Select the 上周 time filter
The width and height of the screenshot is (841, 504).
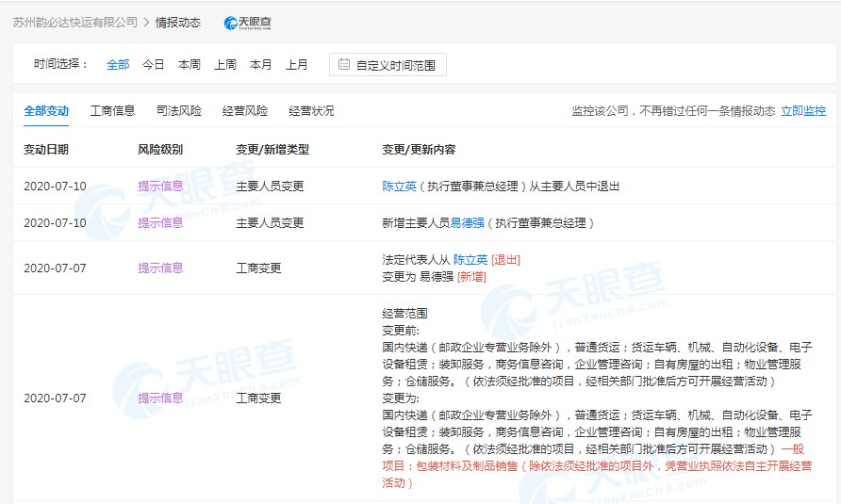[x=225, y=65]
